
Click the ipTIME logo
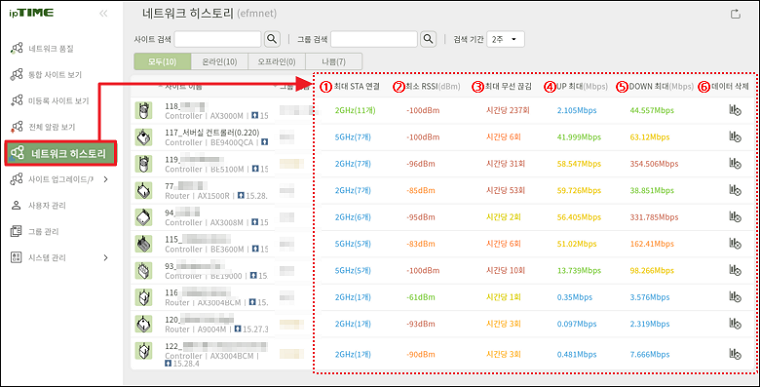coord(31,13)
